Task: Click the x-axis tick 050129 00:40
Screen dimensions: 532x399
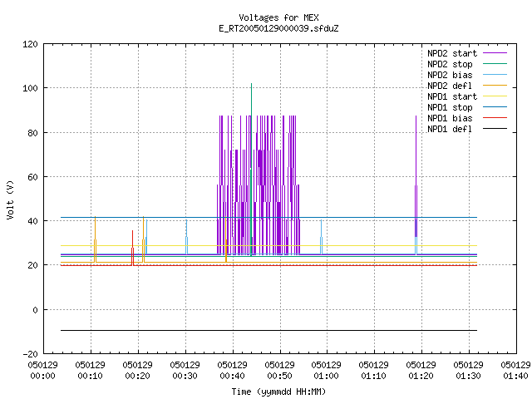Action: click(x=232, y=371)
